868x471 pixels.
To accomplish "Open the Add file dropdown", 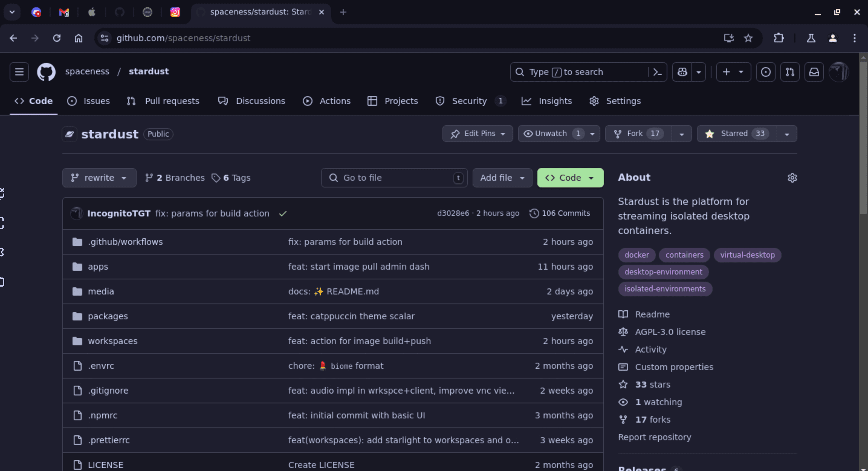I will click(x=502, y=178).
